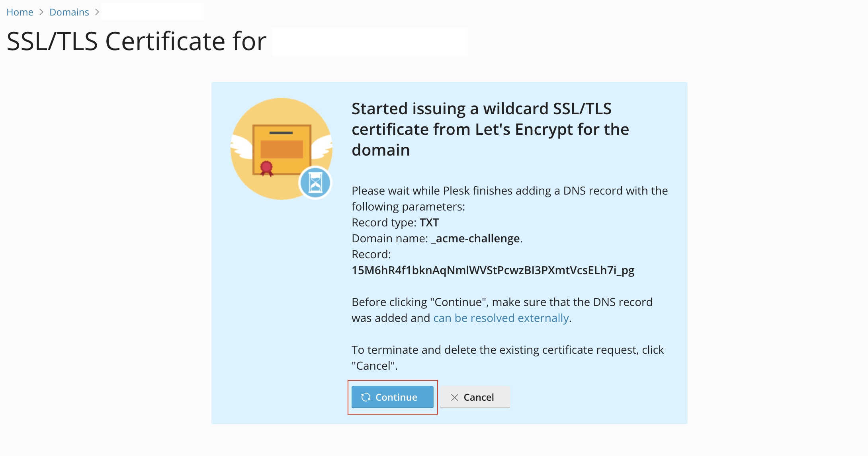Click the "SSL/TLS Certificate for" page title
The width and height of the screenshot is (868, 456).
137,41
